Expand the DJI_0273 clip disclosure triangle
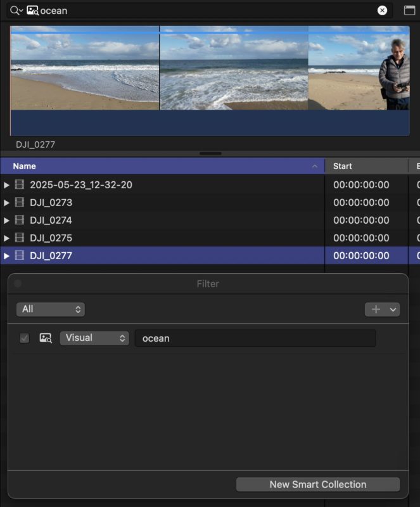Viewport: 420px width, 507px height. pyautogui.click(x=6, y=203)
